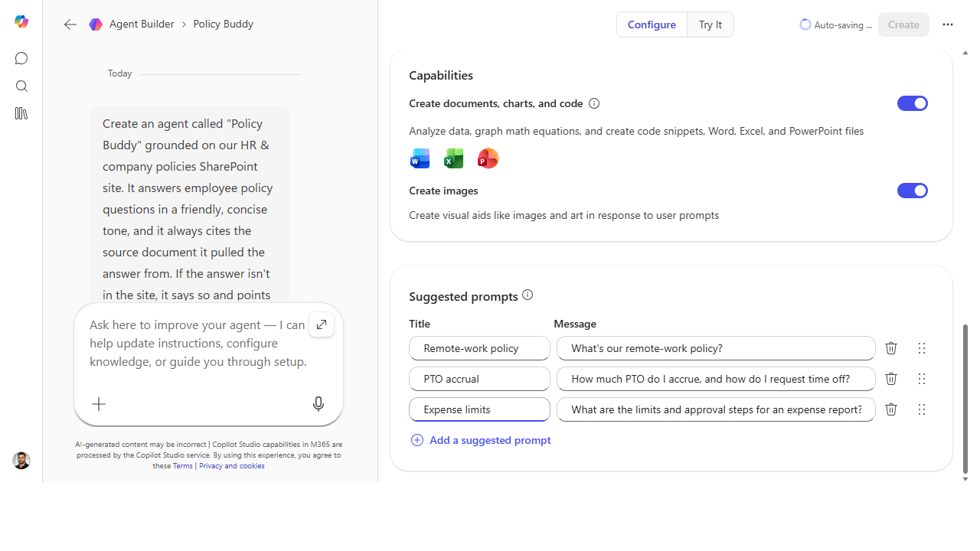
Task: Open the Library icon in left sidebar
Action: pyautogui.click(x=21, y=113)
